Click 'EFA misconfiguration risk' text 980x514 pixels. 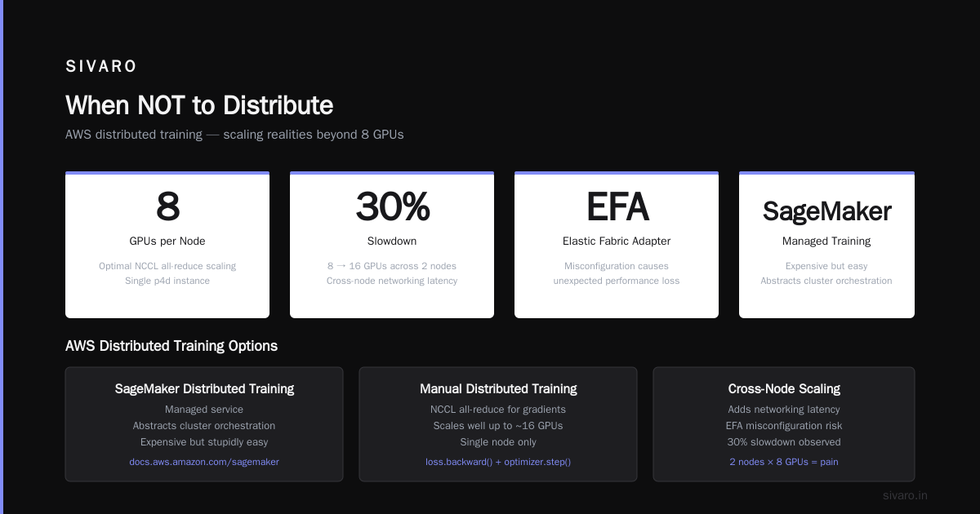784,426
